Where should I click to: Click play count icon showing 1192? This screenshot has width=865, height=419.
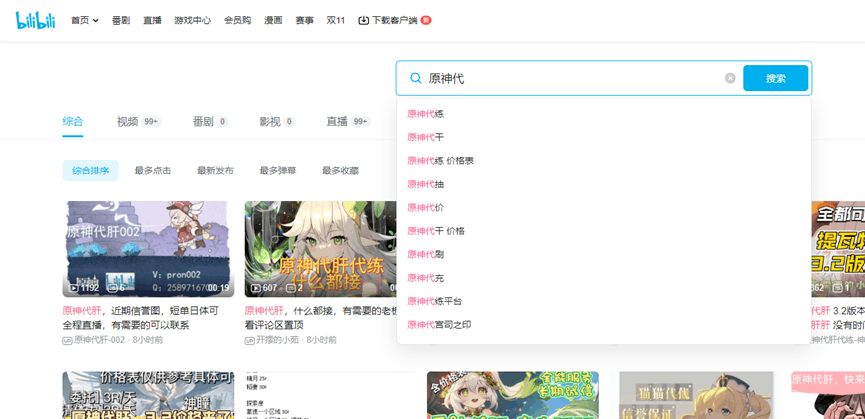coord(73,288)
